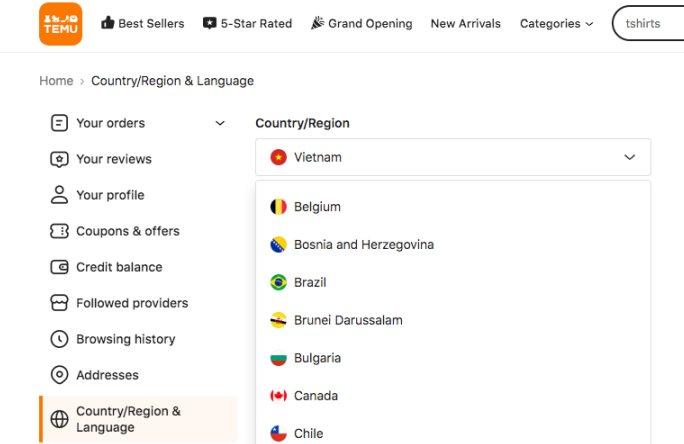Go to Best Sellers tab
Screen dimensions: 684x444
[x=142, y=23]
